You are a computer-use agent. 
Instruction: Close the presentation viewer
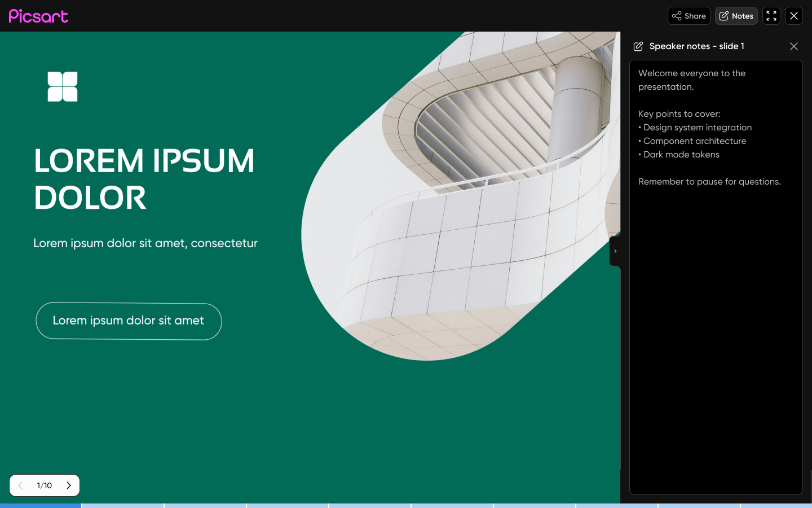pos(794,16)
